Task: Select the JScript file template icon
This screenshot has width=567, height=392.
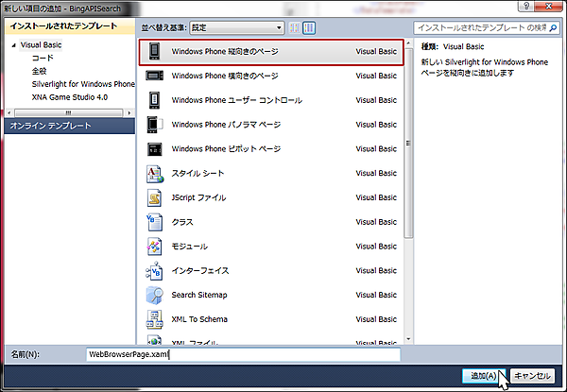Action: click(x=154, y=197)
